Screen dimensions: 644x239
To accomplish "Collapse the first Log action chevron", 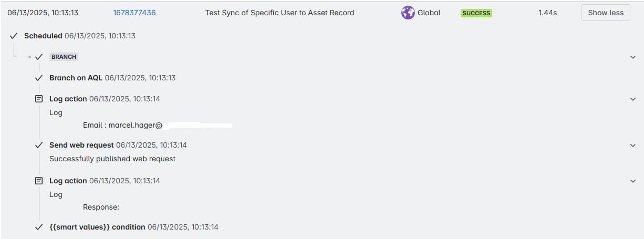I will pos(632,99).
